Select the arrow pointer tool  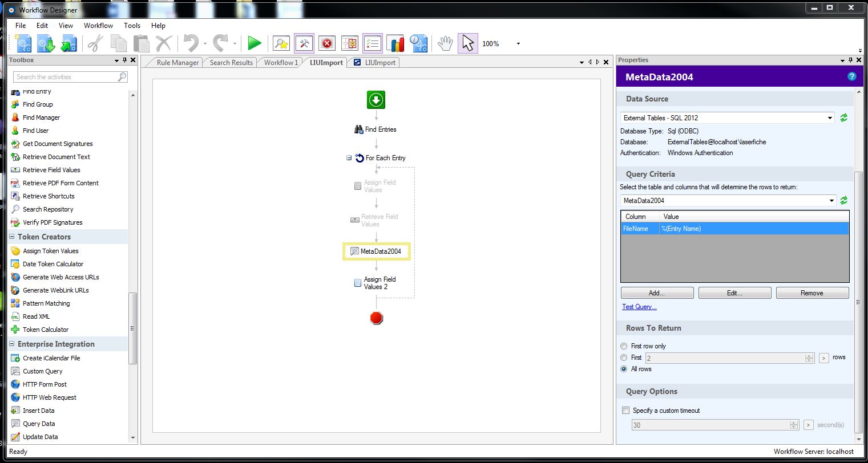coord(467,43)
